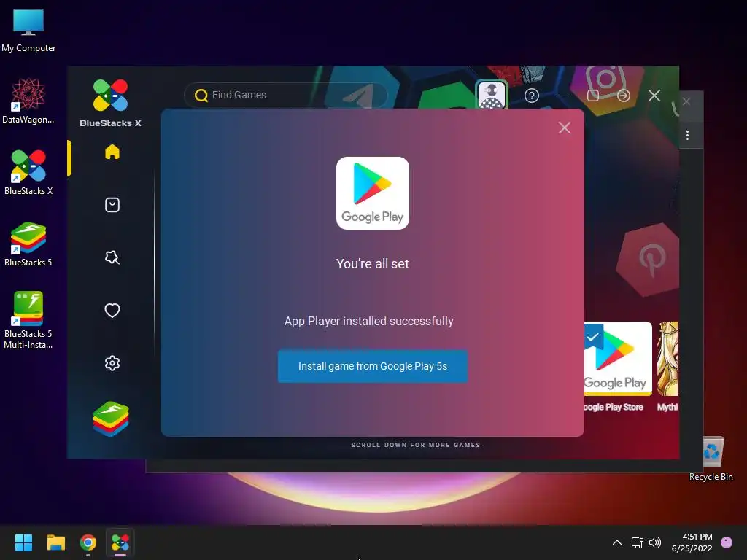Select BlueStacks X desktop shortcut

coord(28,172)
